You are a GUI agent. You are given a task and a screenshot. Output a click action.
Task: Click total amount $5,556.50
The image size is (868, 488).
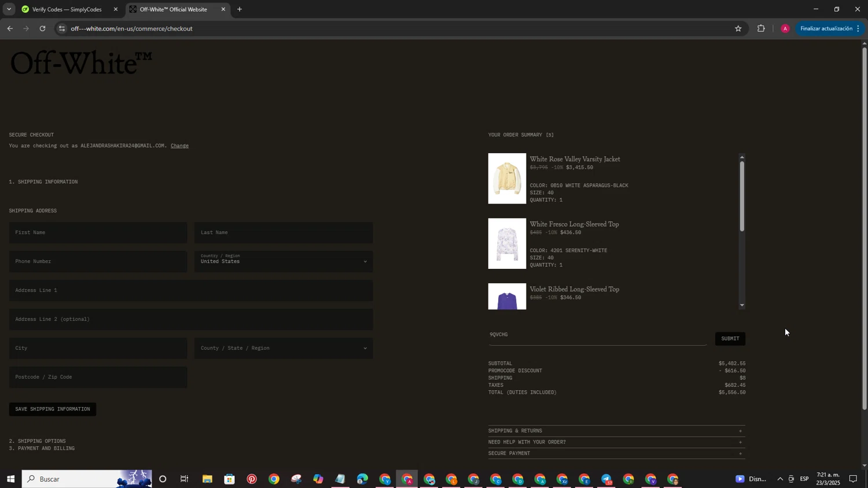tap(732, 393)
